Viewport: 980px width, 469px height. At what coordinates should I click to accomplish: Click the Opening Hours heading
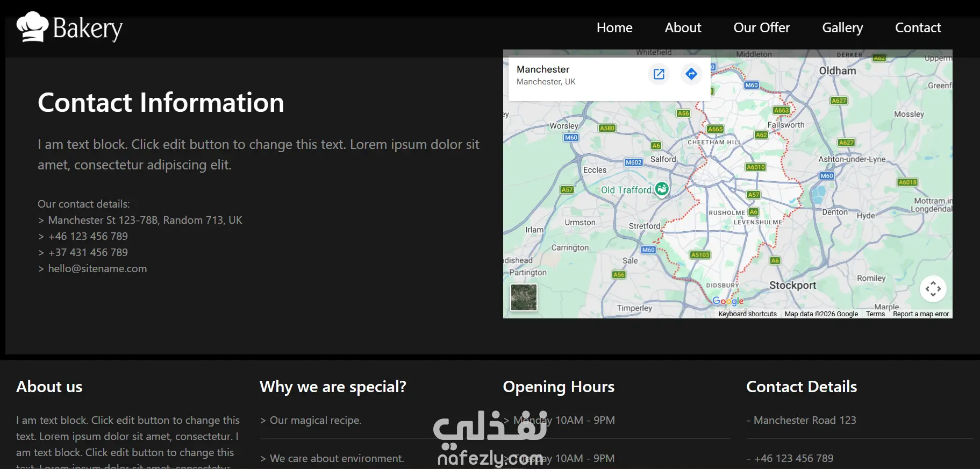[559, 387]
